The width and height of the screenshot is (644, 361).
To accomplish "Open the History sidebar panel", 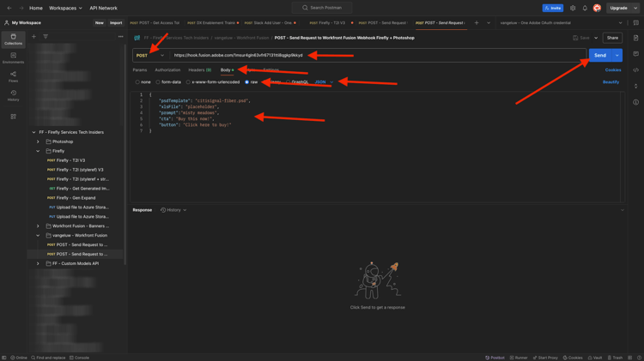I will [13, 95].
